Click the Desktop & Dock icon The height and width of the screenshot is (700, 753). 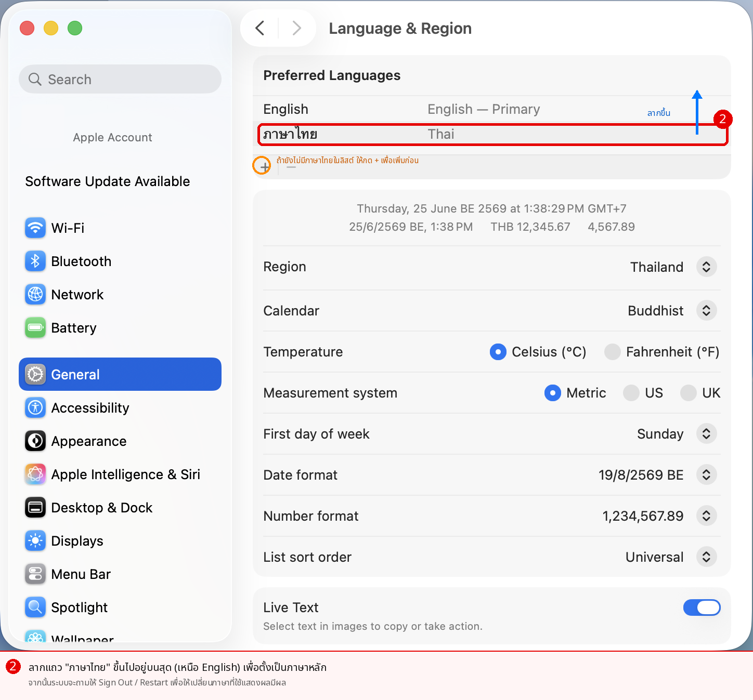[x=35, y=507]
